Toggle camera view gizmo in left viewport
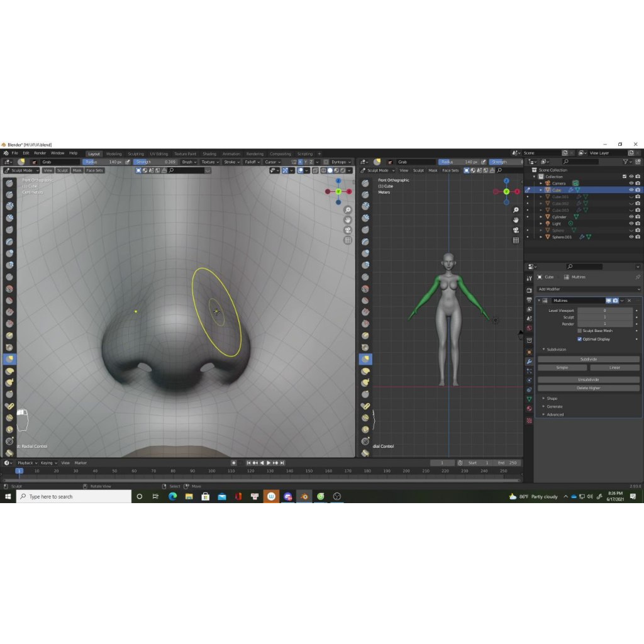Viewport: 644px width, 644px height. click(x=348, y=230)
